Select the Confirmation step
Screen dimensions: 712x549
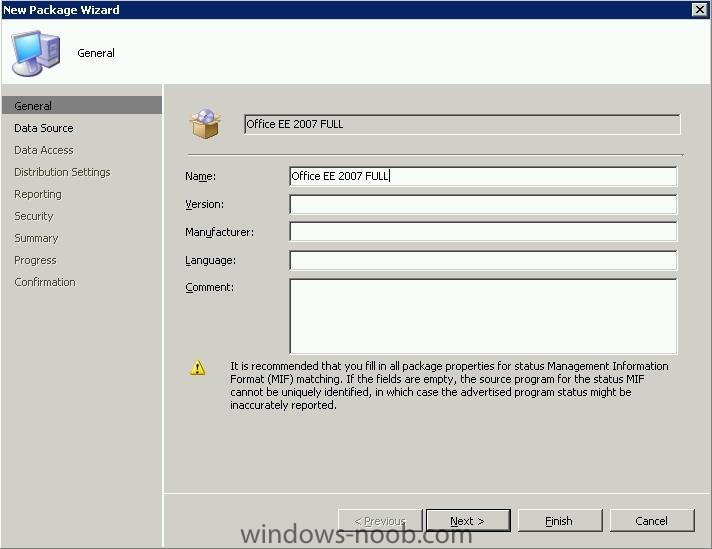tap(44, 282)
